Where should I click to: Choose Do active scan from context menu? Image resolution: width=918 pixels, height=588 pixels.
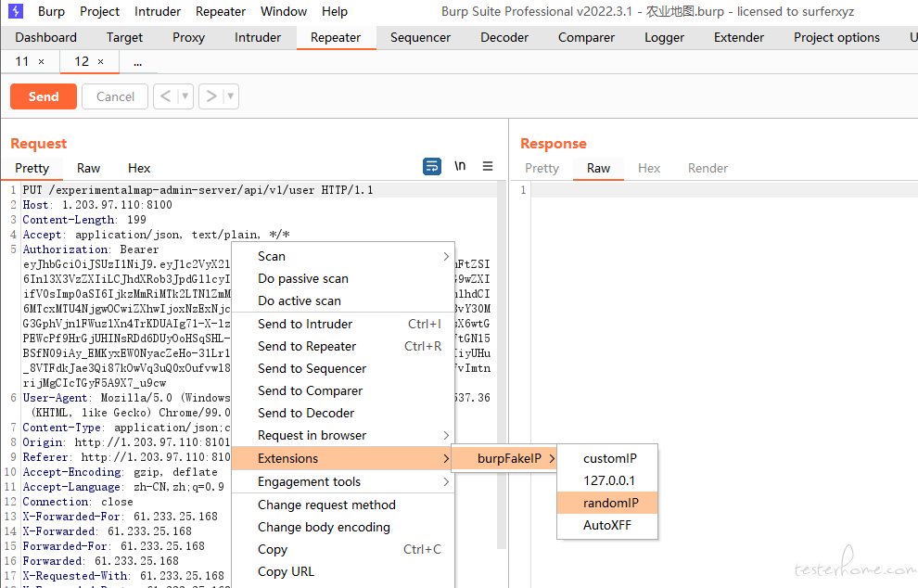pyautogui.click(x=343, y=301)
